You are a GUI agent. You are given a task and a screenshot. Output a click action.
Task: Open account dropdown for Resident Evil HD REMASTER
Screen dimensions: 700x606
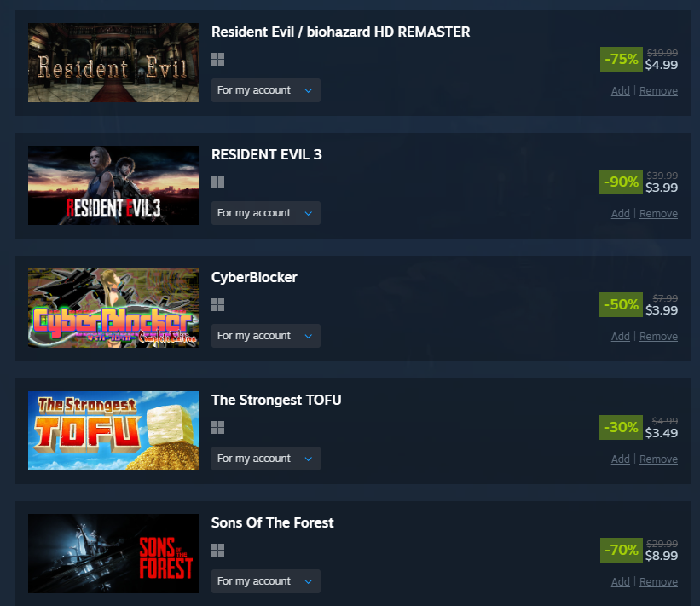tap(266, 90)
